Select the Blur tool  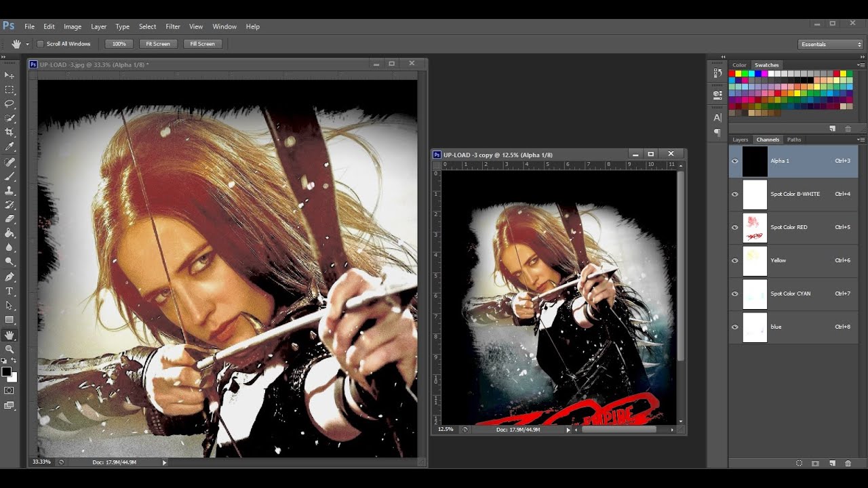point(9,247)
